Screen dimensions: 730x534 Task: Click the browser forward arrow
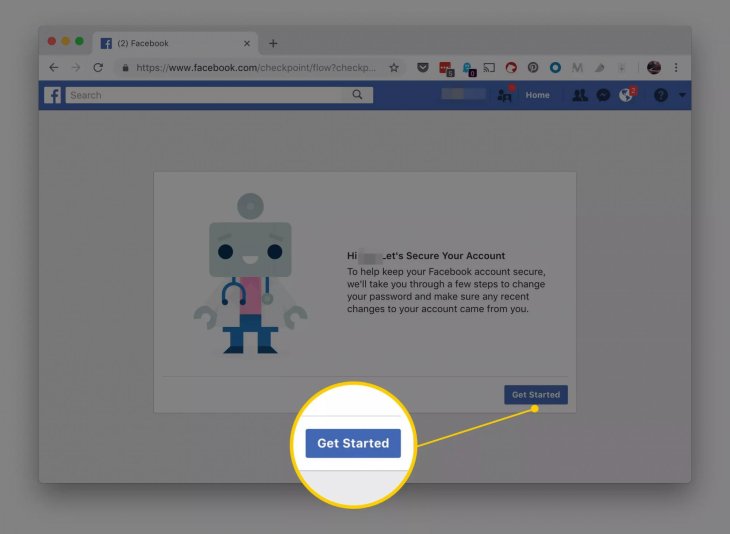pyautogui.click(x=76, y=68)
